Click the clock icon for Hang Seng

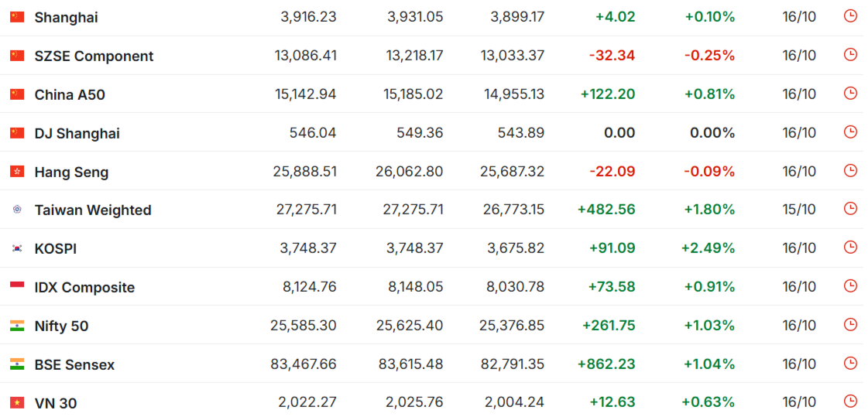(x=850, y=170)
